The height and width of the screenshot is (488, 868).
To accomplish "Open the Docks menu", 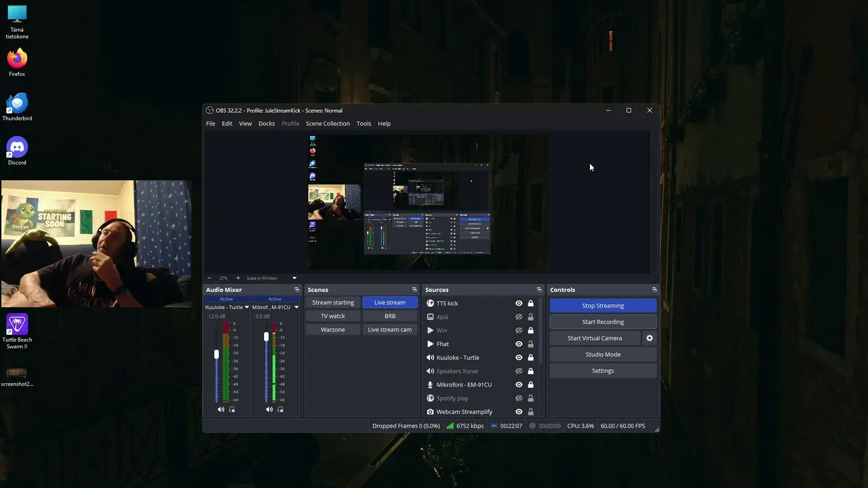I will tap(267, 123).
